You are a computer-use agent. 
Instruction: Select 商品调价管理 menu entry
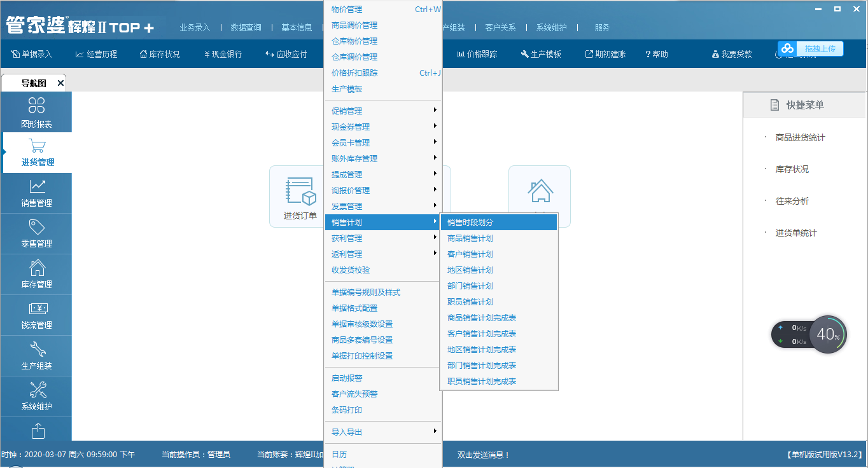pos(383,25)
